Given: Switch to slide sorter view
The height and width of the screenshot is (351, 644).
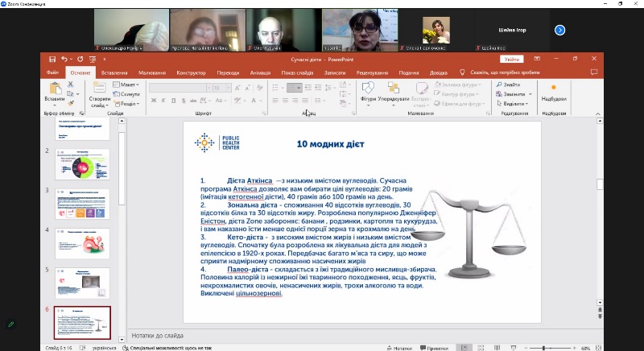Looking at the screenshot, I should [481, 348].
